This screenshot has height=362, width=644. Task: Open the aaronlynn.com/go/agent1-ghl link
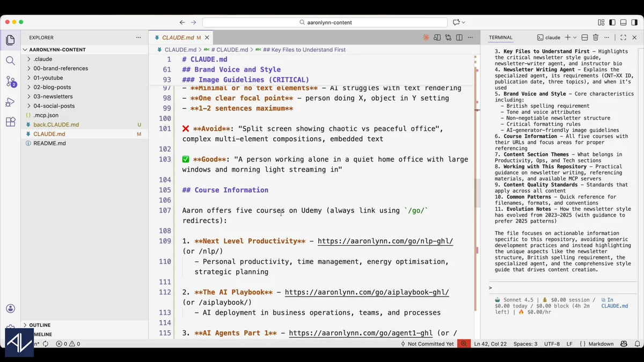coord(361,333)
